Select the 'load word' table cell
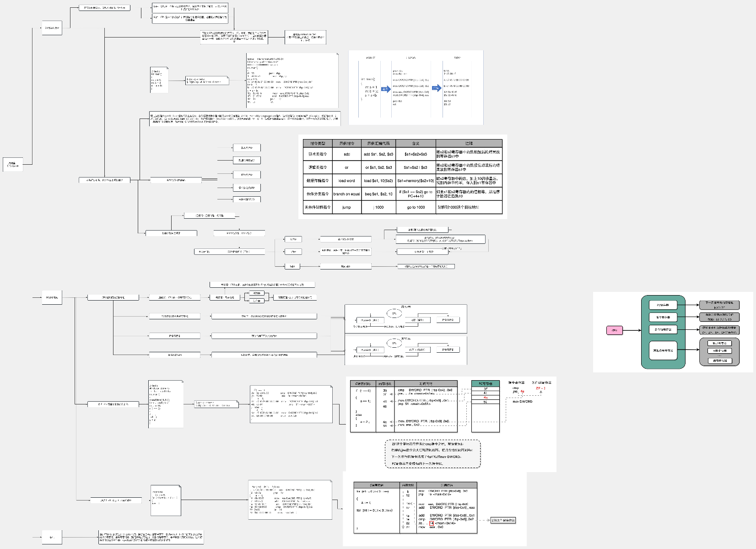The image size is (756, 549). [x=346, y=181]
